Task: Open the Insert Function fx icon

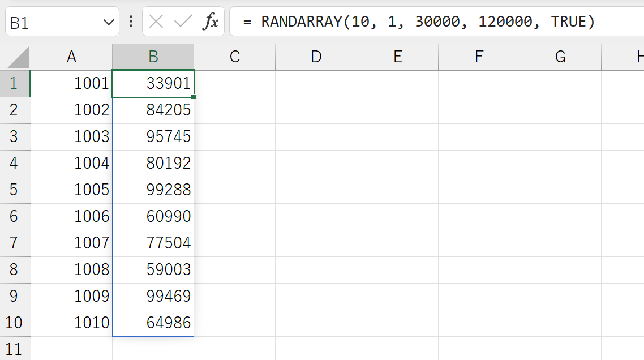Action: [211, 22]
